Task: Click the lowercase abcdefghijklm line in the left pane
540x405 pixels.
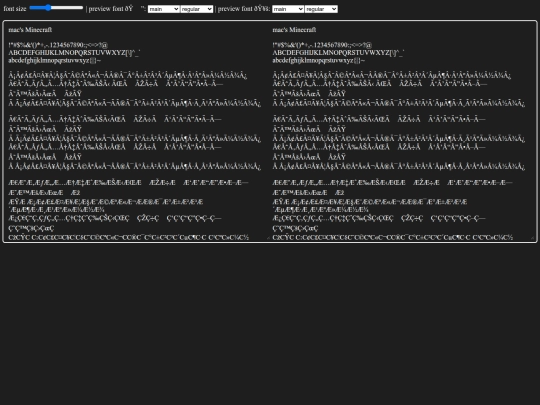Action: click(54, 60)
